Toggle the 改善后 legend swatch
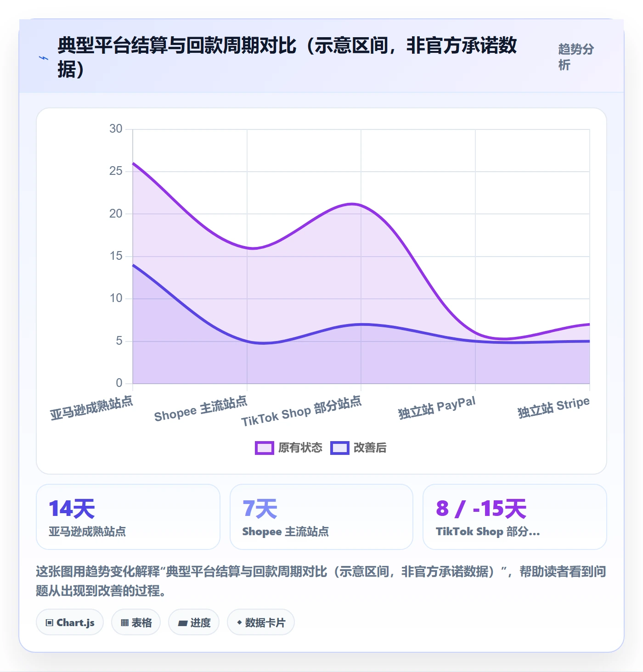643x672 pixels. (x=340, y=448)
